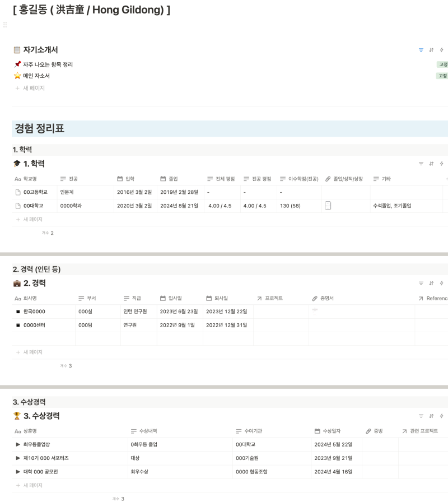Open the 관련 프로젝트 column header
Viewport: 448px width, 502px height.
click(420, 431)
